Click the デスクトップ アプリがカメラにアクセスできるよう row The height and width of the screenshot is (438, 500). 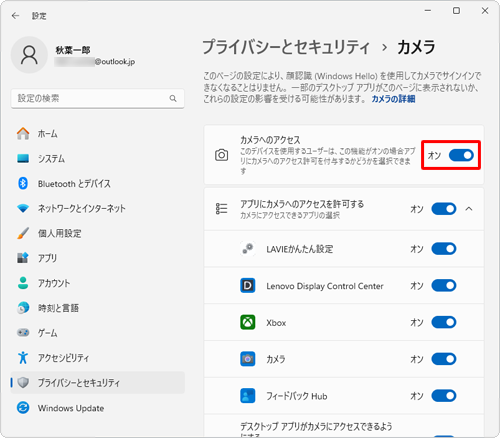click(344, 426)
